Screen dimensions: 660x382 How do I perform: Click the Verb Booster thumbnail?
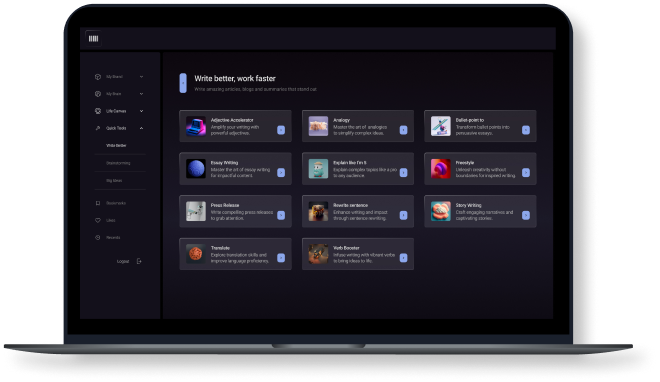(x=318, y=254)
